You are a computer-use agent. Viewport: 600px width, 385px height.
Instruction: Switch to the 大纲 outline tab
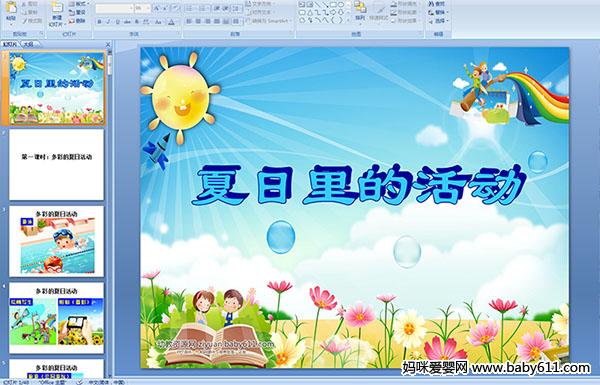coord(28,44)
